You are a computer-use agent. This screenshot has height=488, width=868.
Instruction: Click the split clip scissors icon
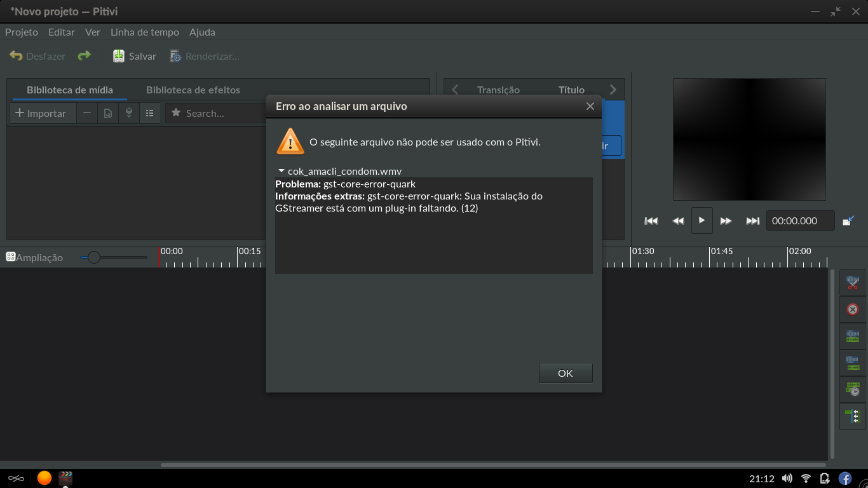pos(853,283)
